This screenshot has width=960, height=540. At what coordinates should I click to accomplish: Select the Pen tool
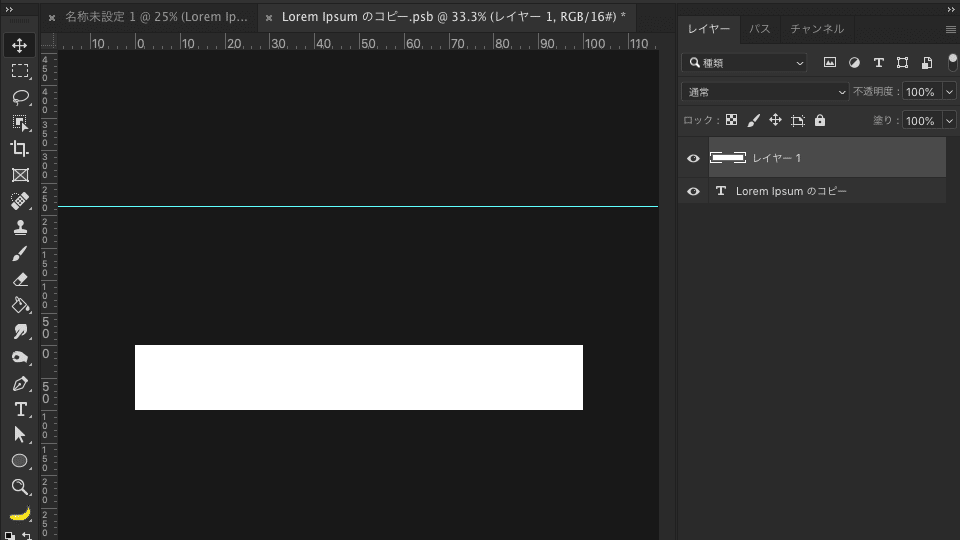click(x=20, y=383)
